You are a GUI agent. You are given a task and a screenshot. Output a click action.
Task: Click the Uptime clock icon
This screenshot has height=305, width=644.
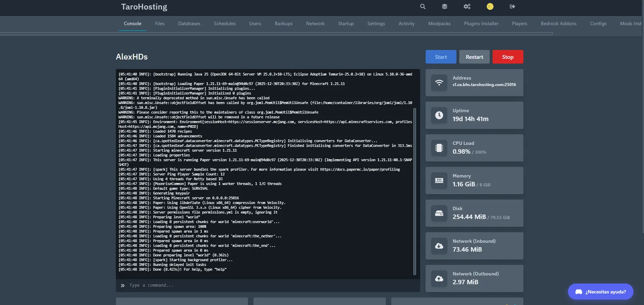click(439, 115)
